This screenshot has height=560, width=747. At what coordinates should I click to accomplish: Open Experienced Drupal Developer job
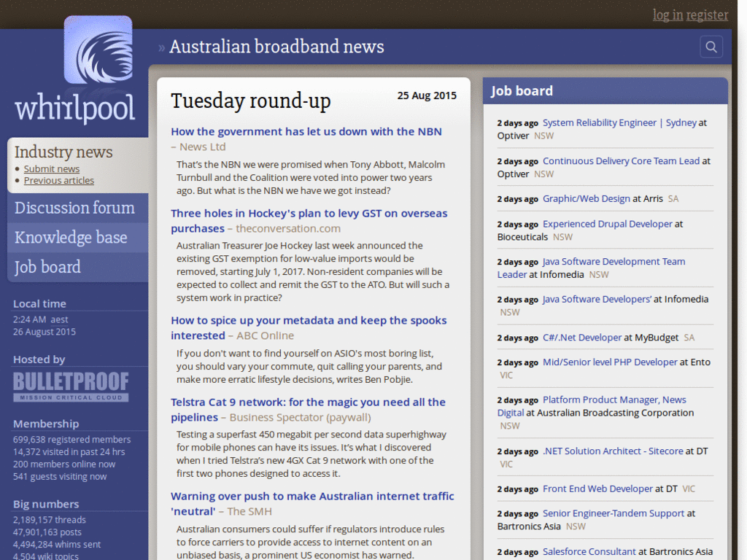pos(608,224)
